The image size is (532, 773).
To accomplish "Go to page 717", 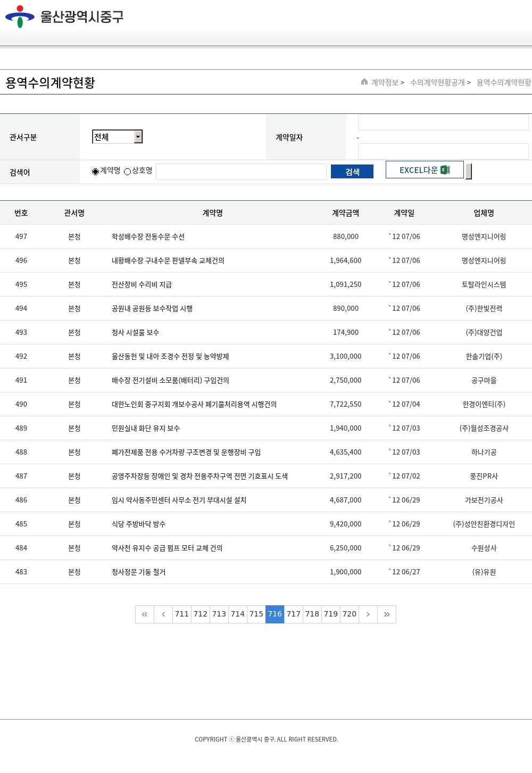I will pos(294,614).
